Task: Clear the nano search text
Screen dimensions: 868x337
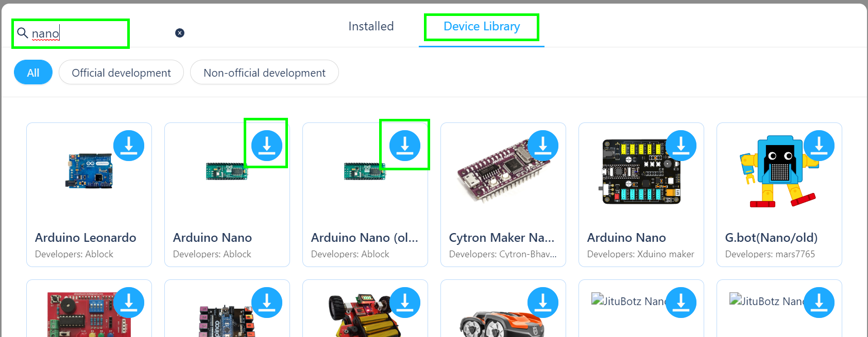Action: click(180, 33)
